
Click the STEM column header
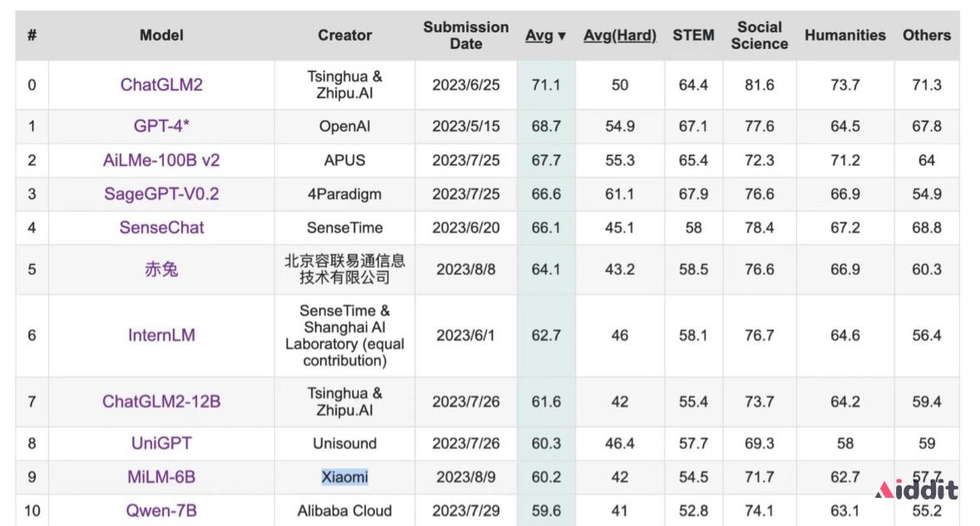[693, 36]
